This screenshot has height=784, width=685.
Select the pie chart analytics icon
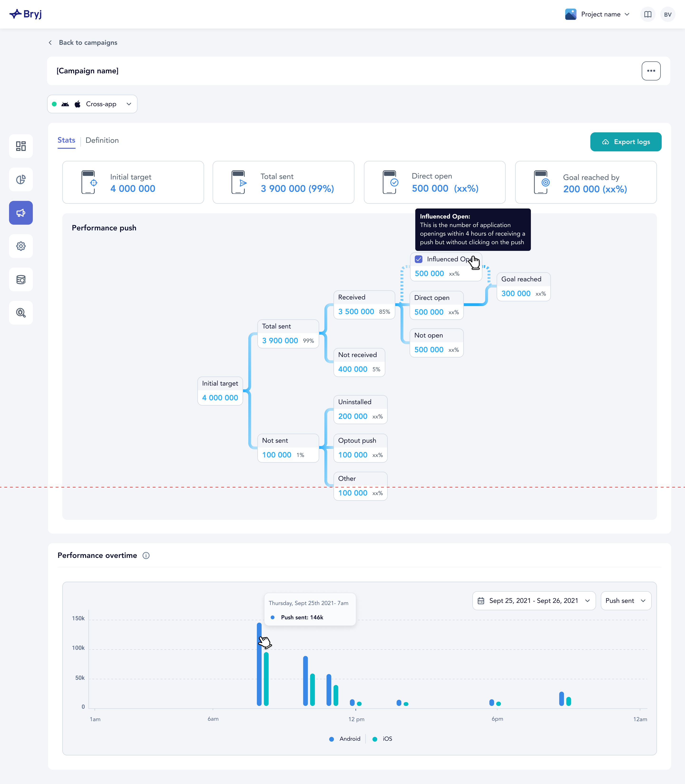pos(21,179)
